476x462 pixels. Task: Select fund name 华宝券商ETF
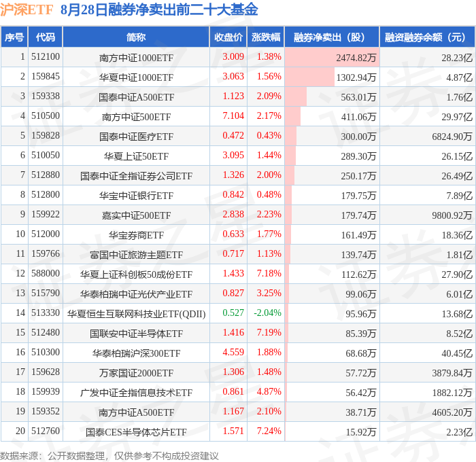point(136,235)
